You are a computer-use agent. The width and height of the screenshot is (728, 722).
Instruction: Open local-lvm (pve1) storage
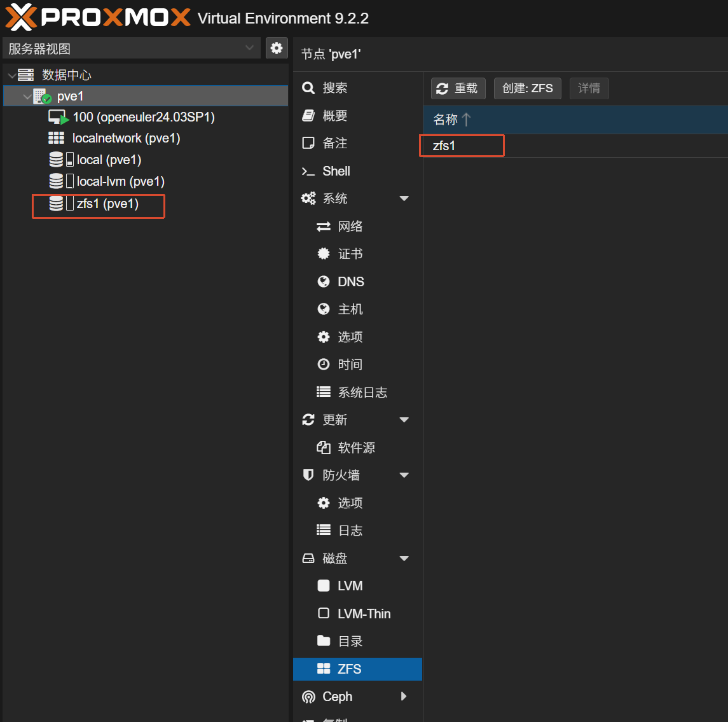point(107,182)
